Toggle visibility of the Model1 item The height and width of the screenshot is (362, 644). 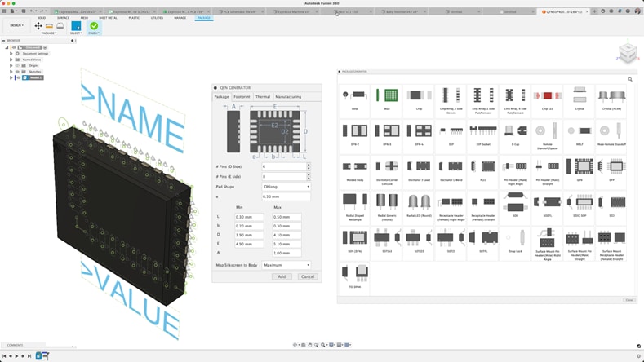point(19,77)
